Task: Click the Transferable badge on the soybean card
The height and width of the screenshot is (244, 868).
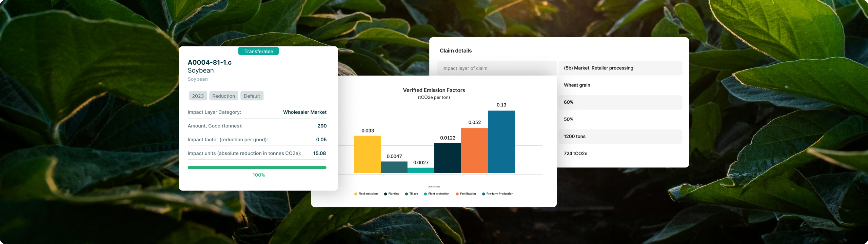Action: tap(258, 51)
